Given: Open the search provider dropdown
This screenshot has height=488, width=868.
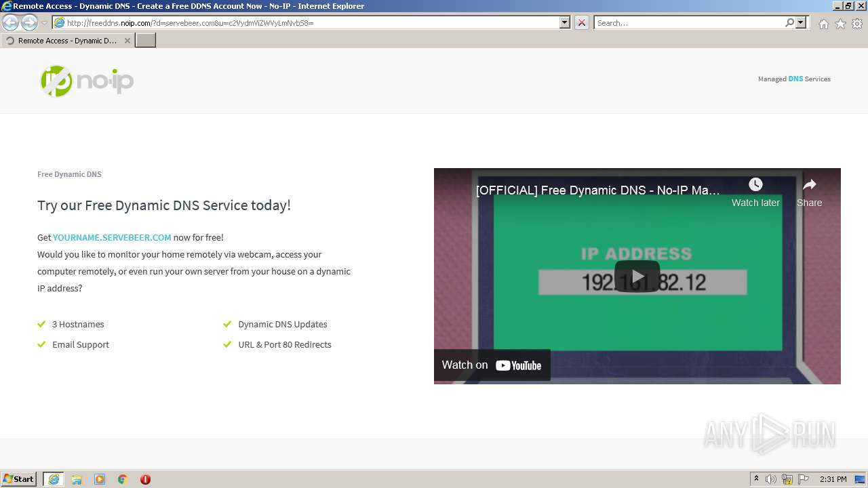Looking at the screenshot, I should point(801,22).
